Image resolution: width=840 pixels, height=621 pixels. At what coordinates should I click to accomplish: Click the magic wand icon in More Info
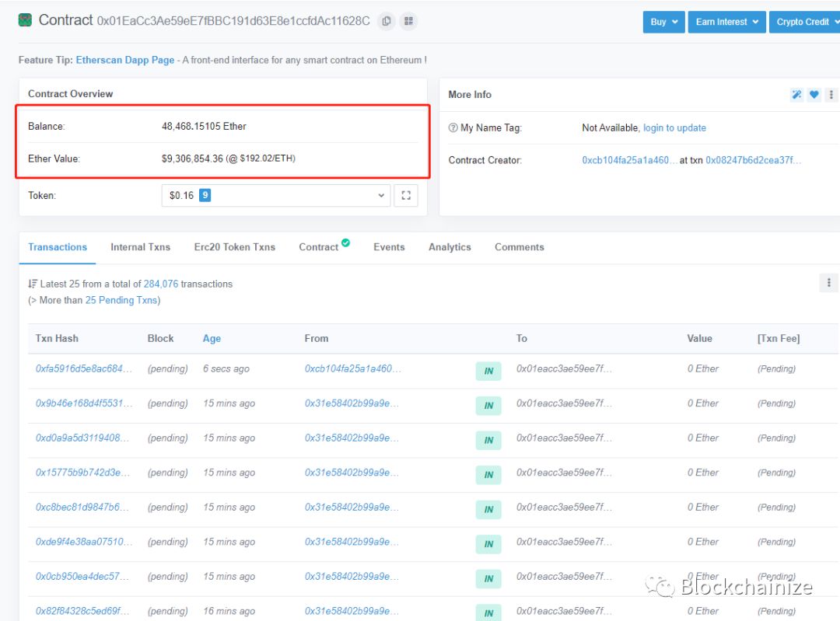click(x=796, y=95)
